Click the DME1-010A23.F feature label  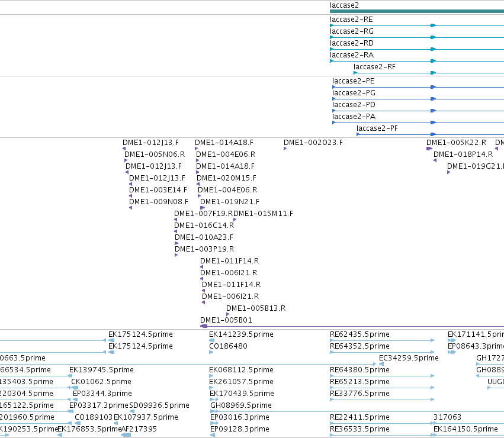(x=204, y=237)
